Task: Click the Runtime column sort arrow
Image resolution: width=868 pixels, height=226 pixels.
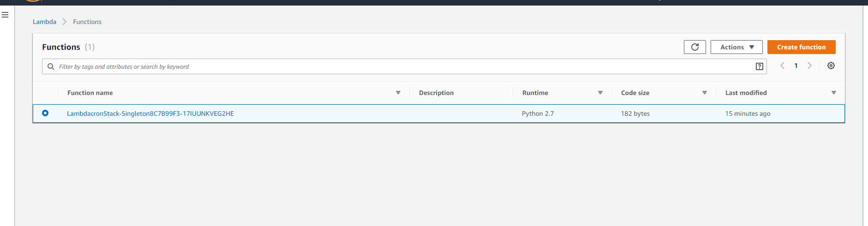Action: pyautogui.click(x=600, y=93)
